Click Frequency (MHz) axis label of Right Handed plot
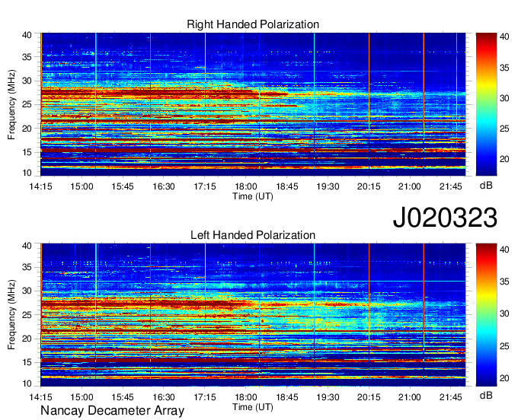The width and height of the screenshot is (518, 420). point(11,104)
